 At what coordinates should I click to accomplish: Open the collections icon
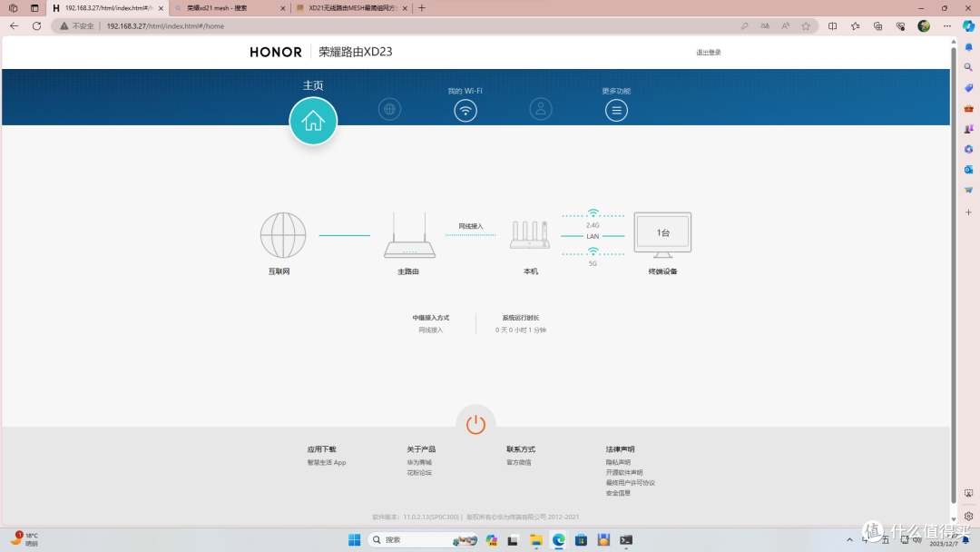878,26
